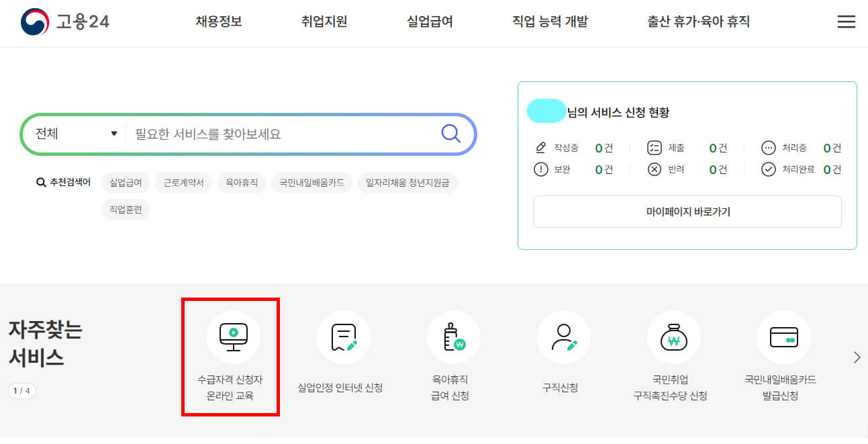This screenshot has width=868, height=444.
Task: Open the 채용정보 menu
Action: [217, 21]
